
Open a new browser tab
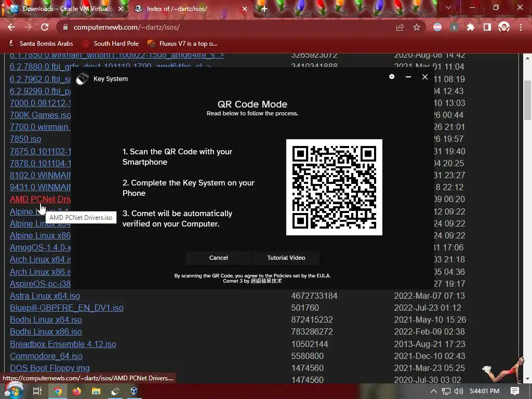coord(264,9)
